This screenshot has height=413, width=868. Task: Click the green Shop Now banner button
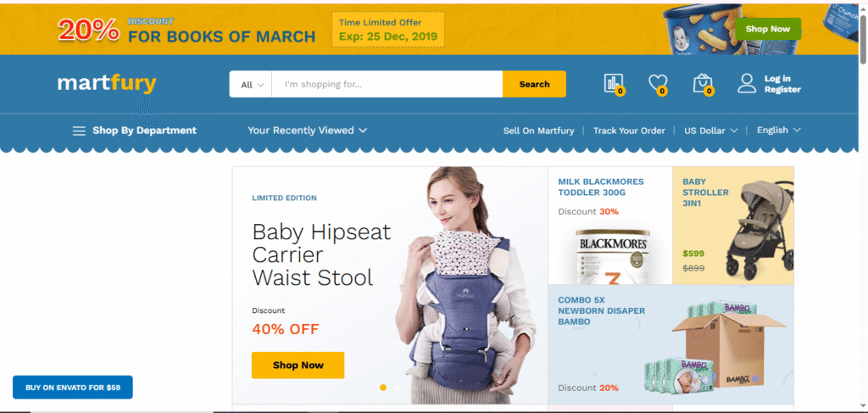click(768, 29)
